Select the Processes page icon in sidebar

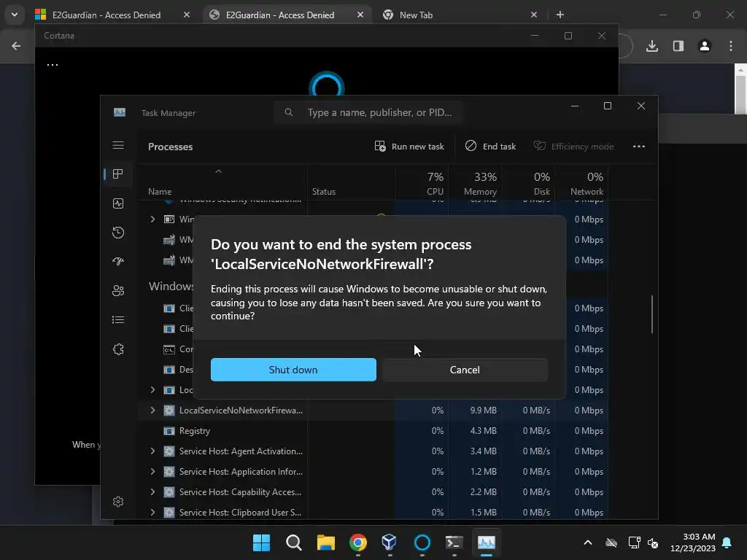(x=118, y=174)
